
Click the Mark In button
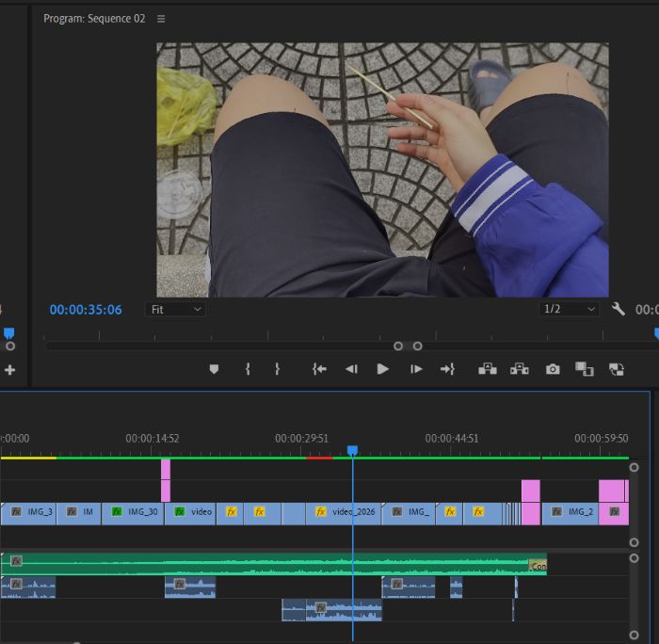(248, 369)
